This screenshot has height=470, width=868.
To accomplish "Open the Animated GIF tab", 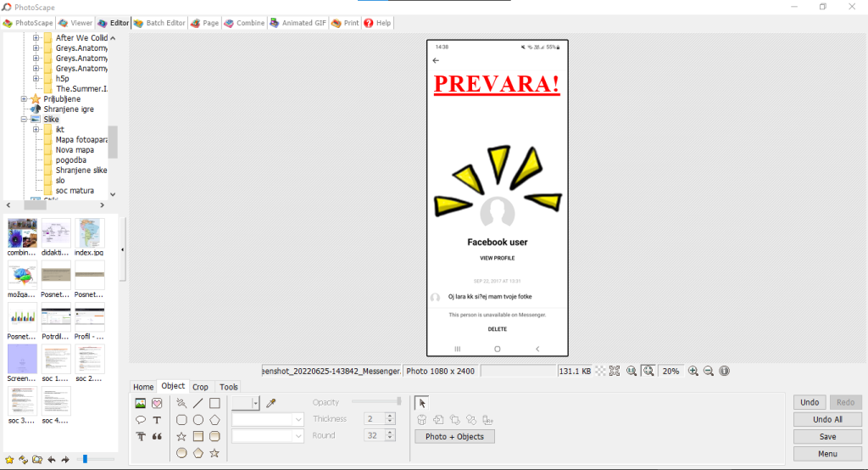I will click(298, 23).
